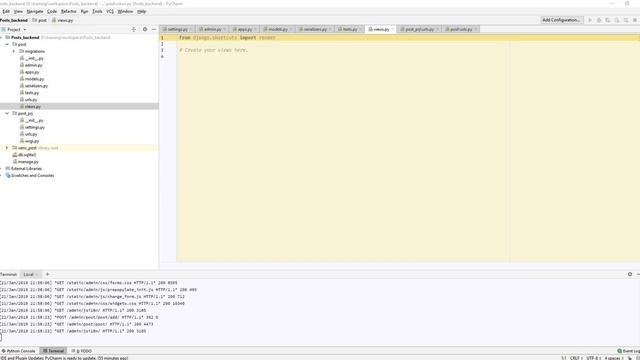Start debugging with the bug icon
Image resolution: width=640 pixels, height=360 pixels.
click(x=599, y=20)
